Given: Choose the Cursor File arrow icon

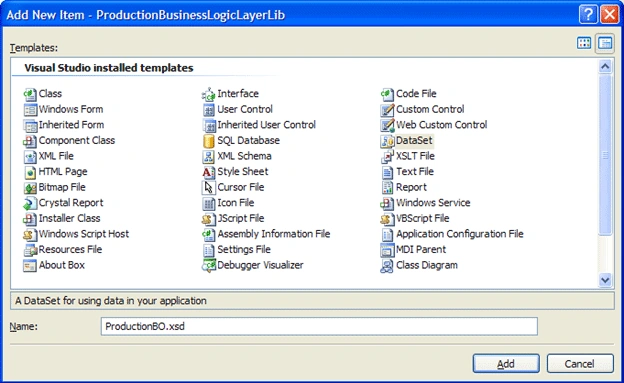Looking at the screenshot, I should 209,188.
